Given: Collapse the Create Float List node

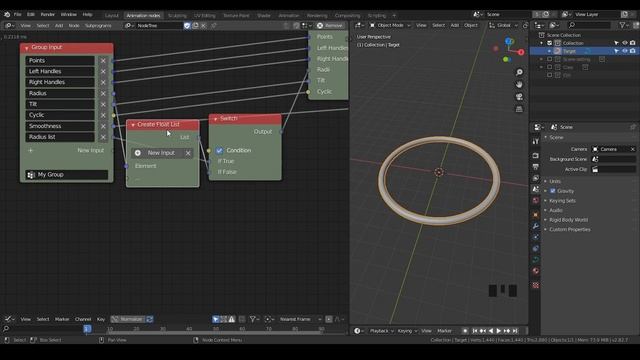Looking at the screenshot, I should (x=133, y=124).
